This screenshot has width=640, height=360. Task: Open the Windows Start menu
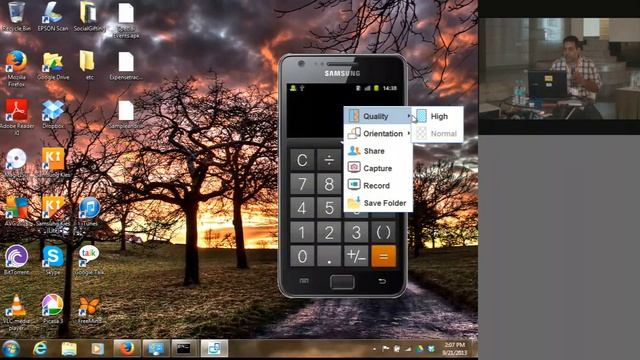tap(11, 349)
